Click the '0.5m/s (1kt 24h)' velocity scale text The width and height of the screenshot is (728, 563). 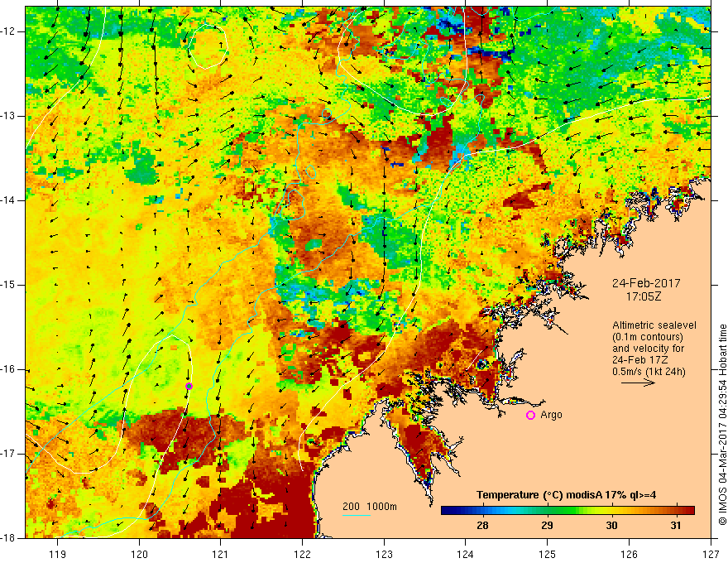(649, 371)
